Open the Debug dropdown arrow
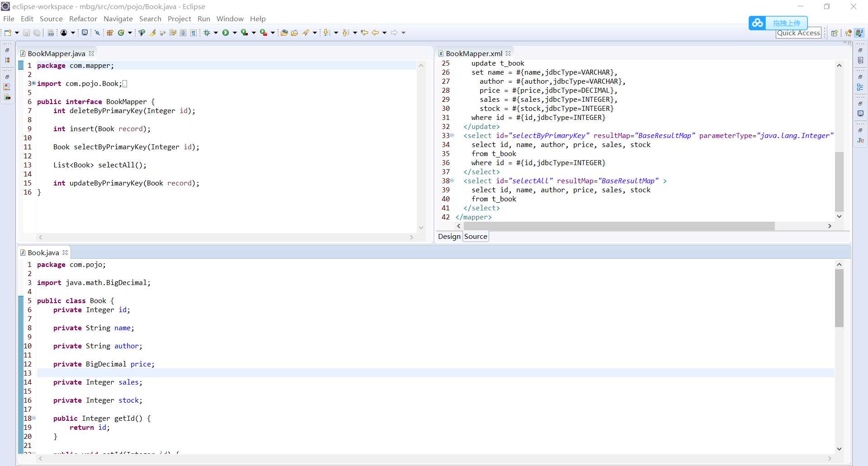 click(216, 33)
